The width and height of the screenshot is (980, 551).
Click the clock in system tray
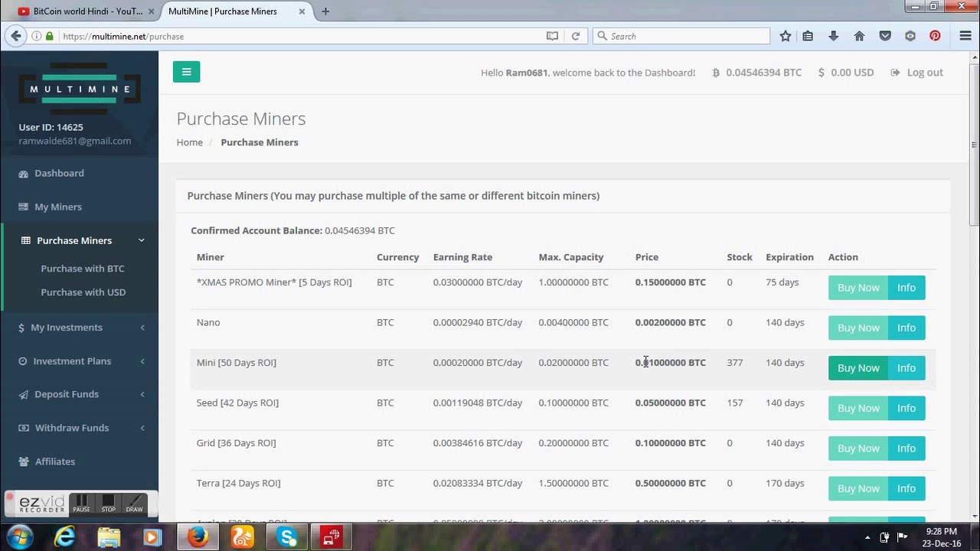(x=941, y=537)
